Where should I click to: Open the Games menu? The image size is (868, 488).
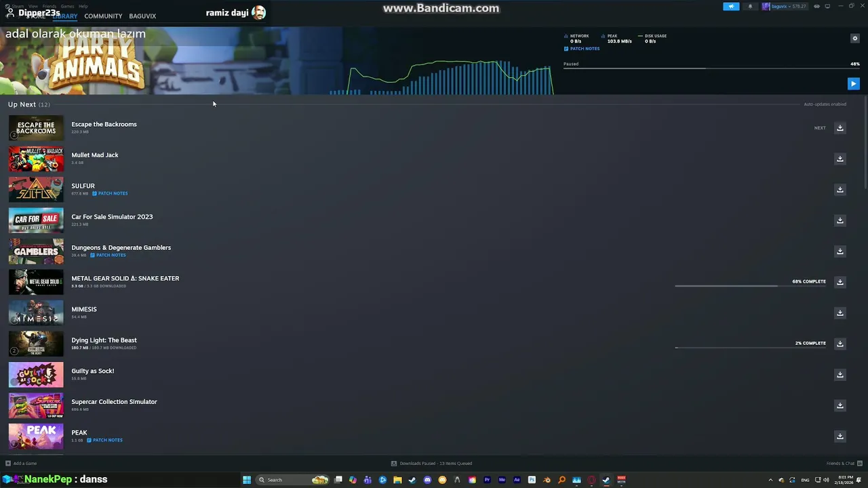[x=67, y=6]
